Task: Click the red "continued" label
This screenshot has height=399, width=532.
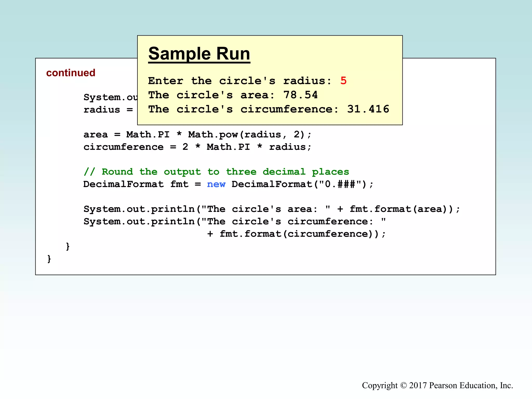Action: point(71,73)
